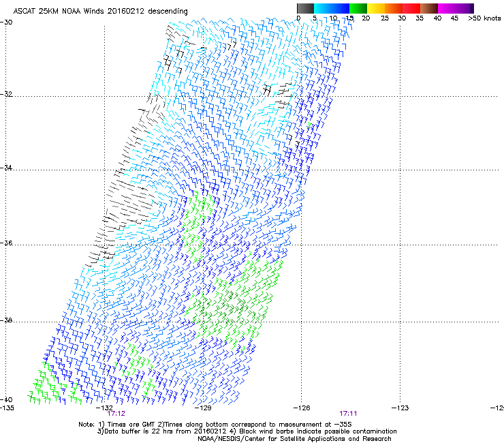Click the purple time stamp 17:12
Screen dimensions: 504x443
[116, 414]
